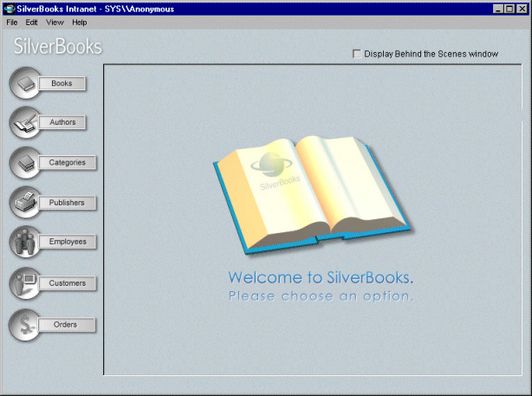The image size is (532, 396).
Task: Click the SilverBooks logo heading text
Action: 58,46
